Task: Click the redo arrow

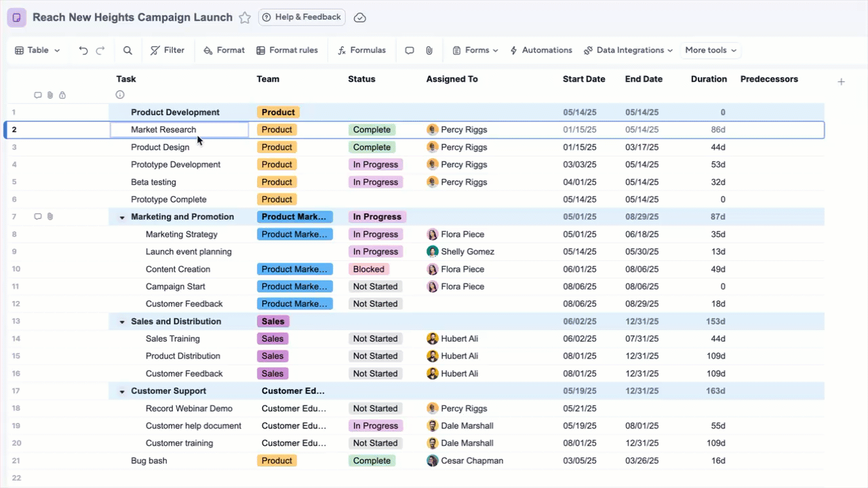Action: pos(100,50)
